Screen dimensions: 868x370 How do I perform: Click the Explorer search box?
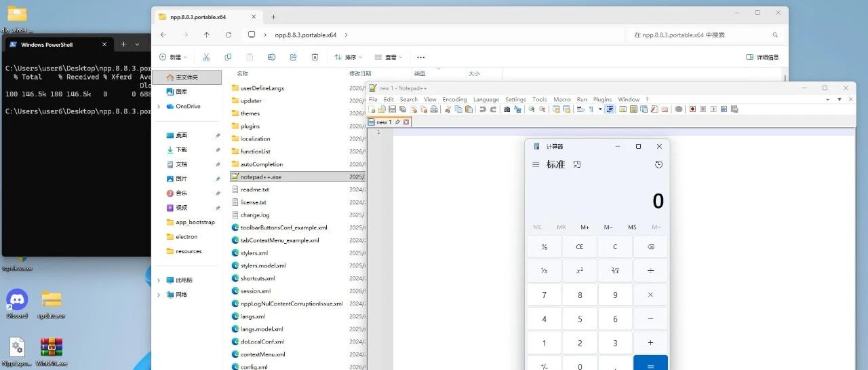(x=705, y=35)
